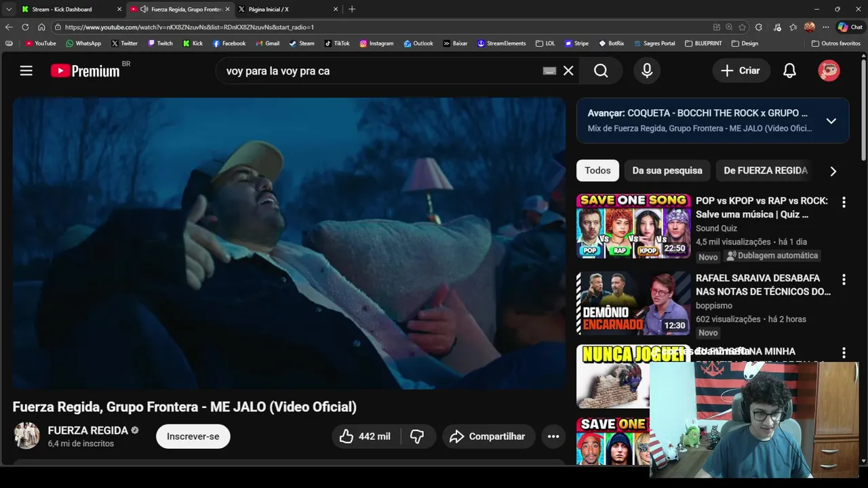This screenshot has width=868, height=488.
Task: Open Steam bookmark
Action: 302,43
